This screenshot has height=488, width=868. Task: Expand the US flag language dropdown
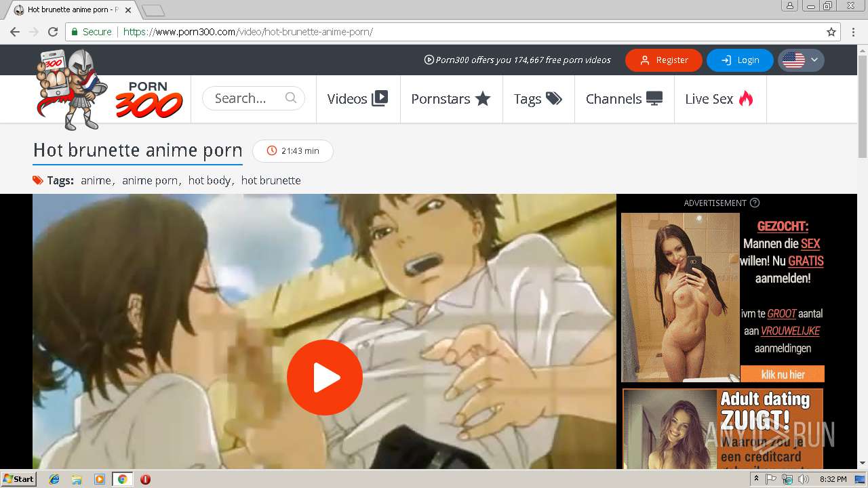(801, 60)
